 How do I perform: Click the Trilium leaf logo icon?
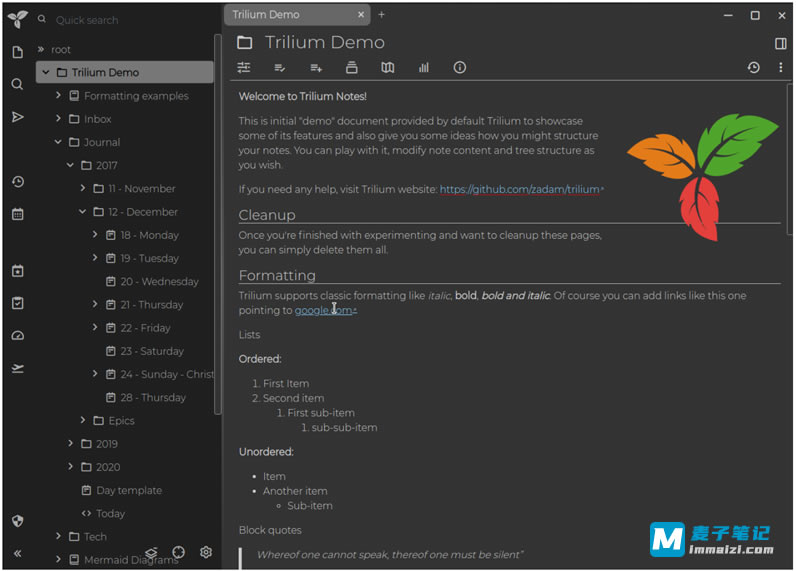pyautogui.click(x=18, y=19)
